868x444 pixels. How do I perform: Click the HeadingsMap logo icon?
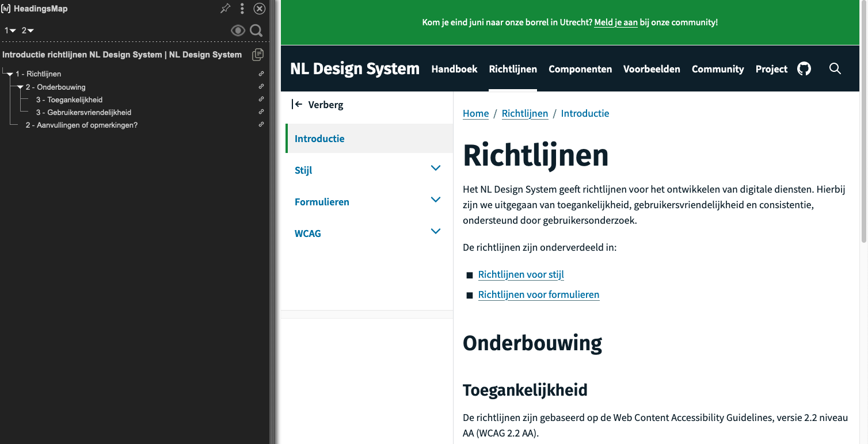click(6, 9)
